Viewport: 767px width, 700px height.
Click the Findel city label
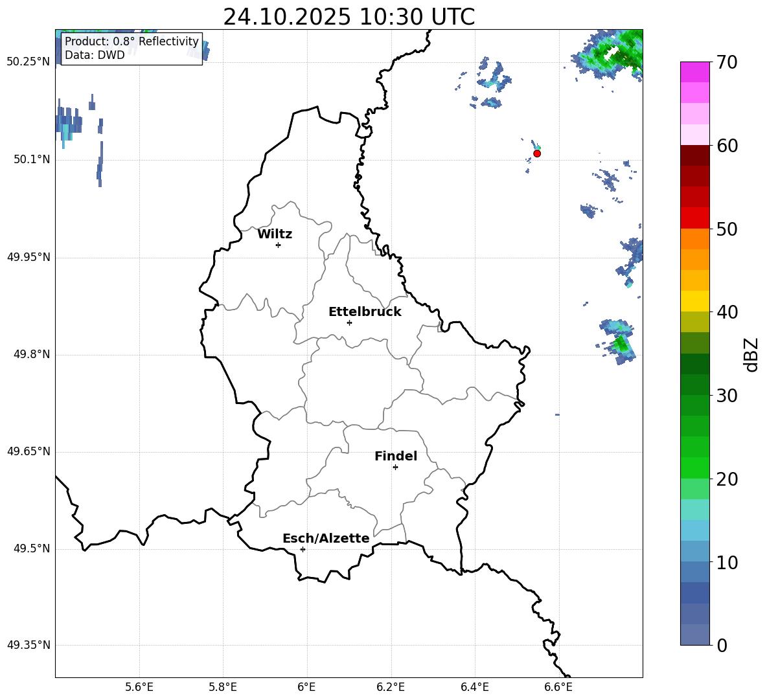(396, 457)
